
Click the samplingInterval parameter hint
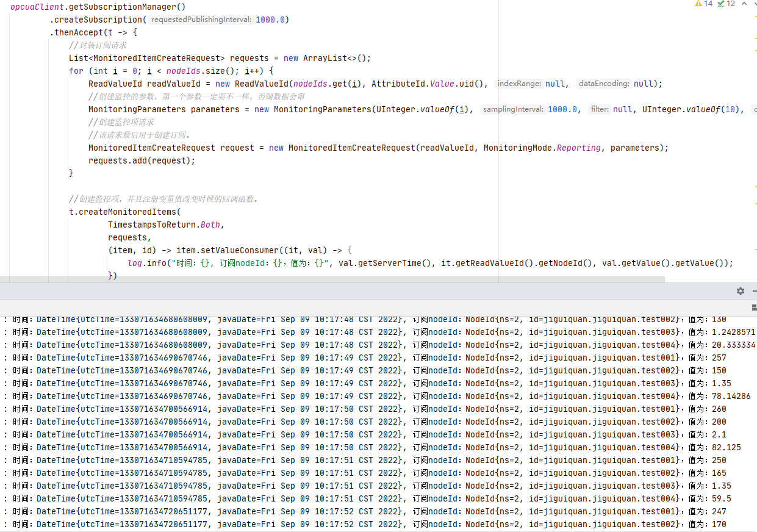point(513,109)
